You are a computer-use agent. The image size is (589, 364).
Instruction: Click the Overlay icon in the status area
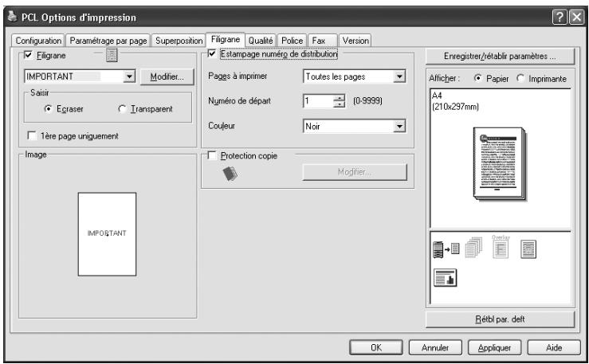tap(501, 247)
